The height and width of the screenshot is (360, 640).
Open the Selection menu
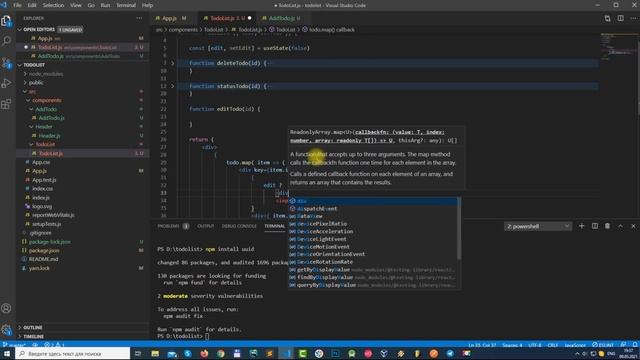tap(53, 5)
